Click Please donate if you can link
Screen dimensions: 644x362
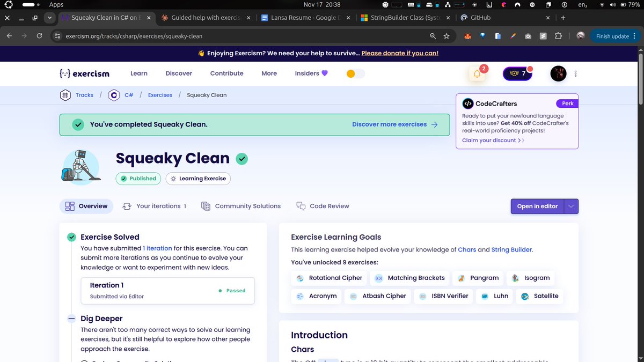[400, 53]
